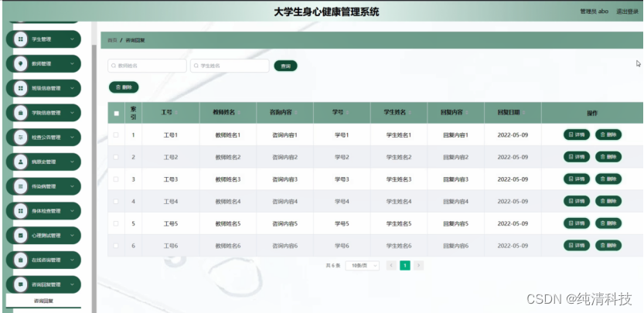Click the 检查公告管理 sidebar icon
Screen dimensions: 644x313
click(21, 138)
